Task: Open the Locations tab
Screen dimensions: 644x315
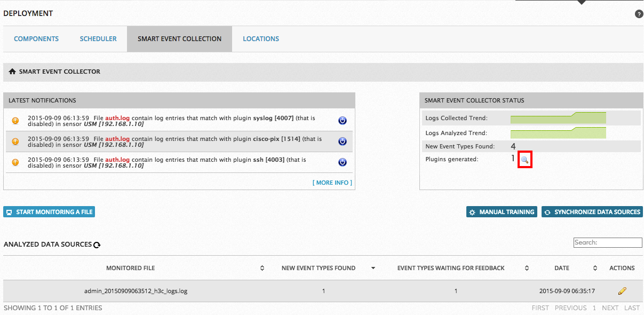Action: pyautogui.click(x=261, y=39)
